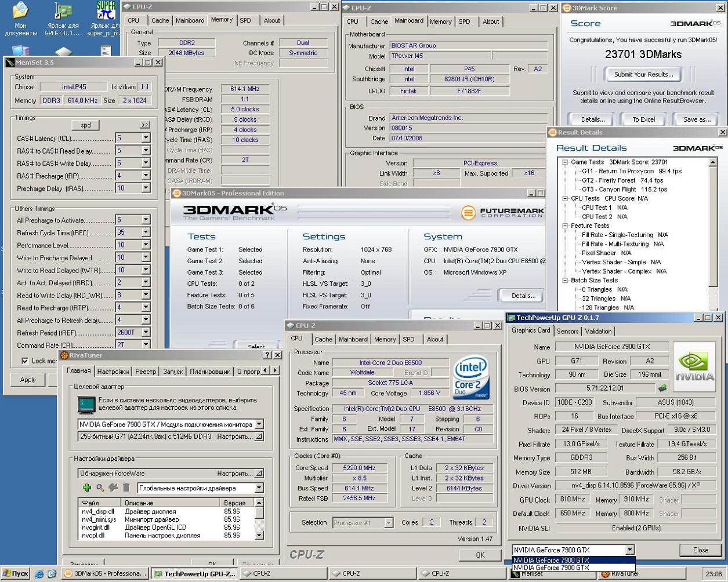The height and width of the screenshot is (582, 728).
Task: Click the plug icon in RivaTuner driver toolbar
Action: click(113, 488)
